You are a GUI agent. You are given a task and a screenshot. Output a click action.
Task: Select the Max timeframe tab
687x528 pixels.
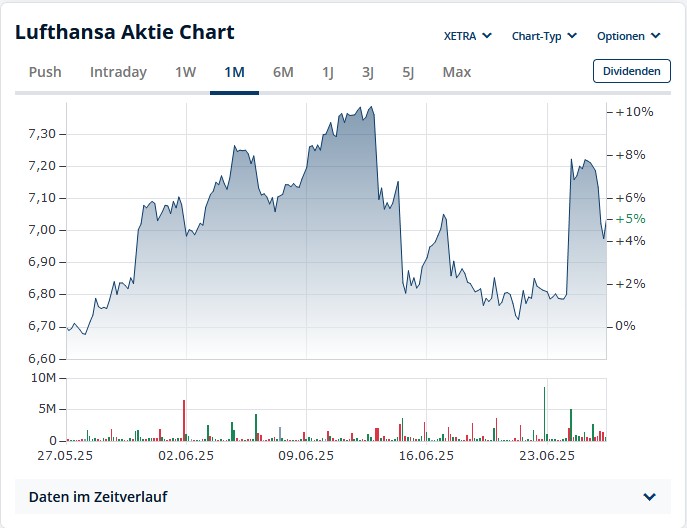[x=456, y=72]
